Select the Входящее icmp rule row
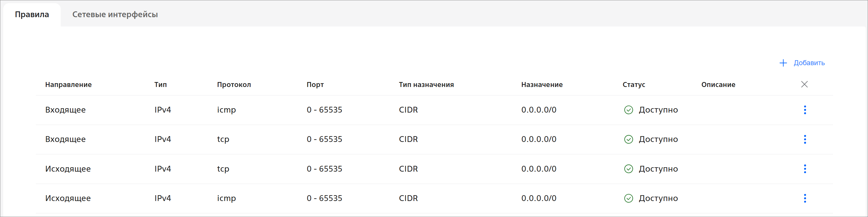 click(65, 110)
